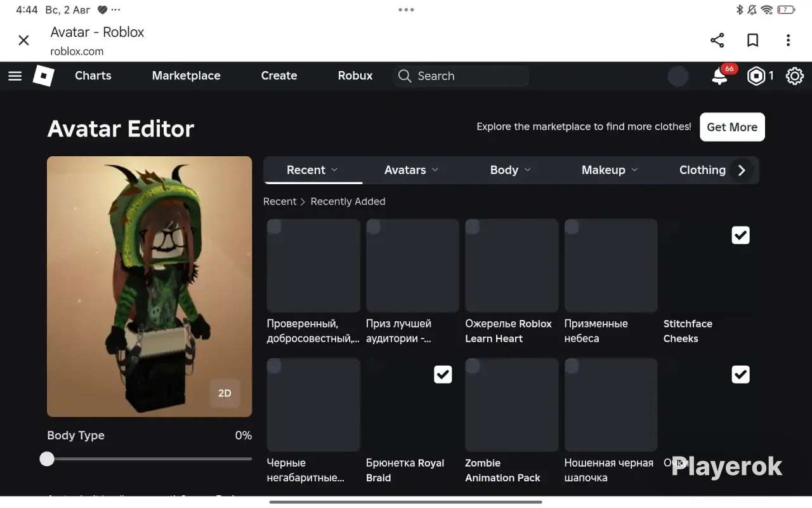Open the Robux page from navbar
This screenshot has height=508, width=812.
(355, 76)
